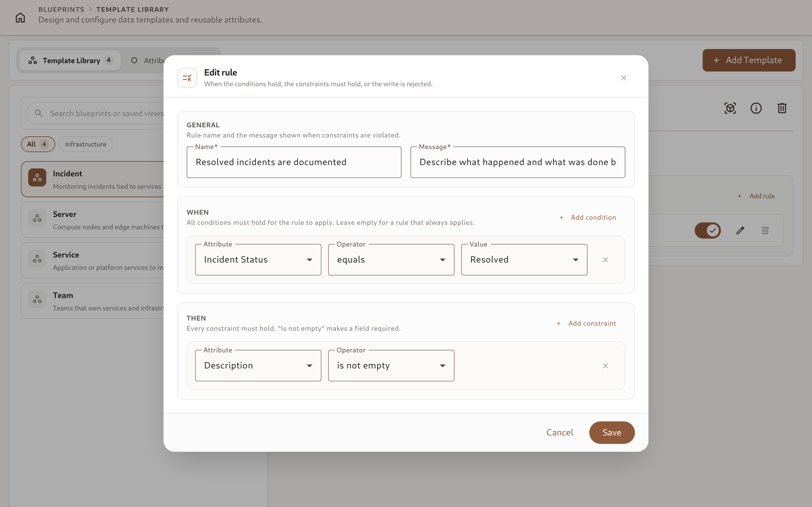The height and width of the screenshot is (507, 812).
Task: Expand the equals operator dropdown
Action: point(391,260)
